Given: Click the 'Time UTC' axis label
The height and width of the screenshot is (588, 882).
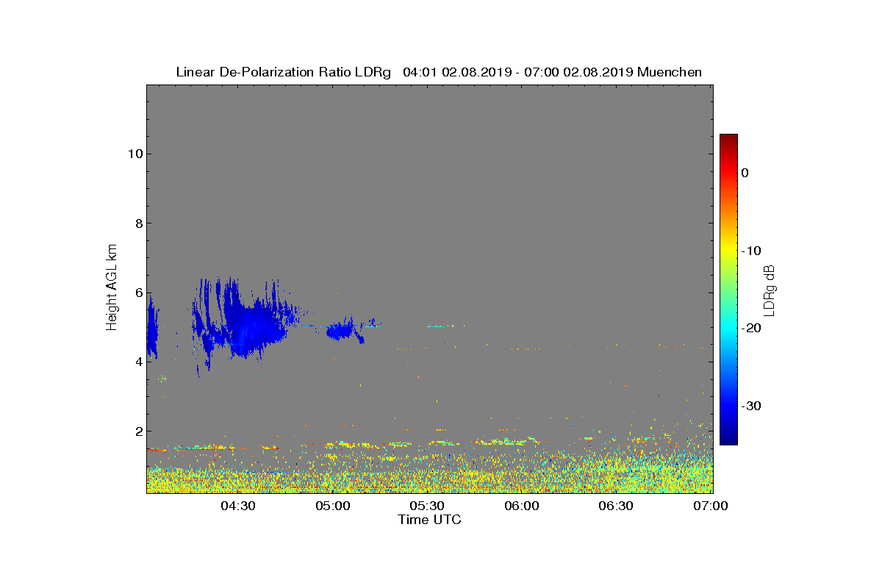Looking at the screenshot, I should coord(429,520).
